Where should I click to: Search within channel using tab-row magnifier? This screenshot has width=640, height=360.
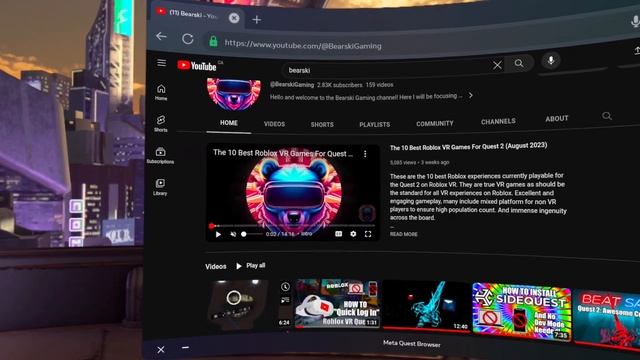607,116
